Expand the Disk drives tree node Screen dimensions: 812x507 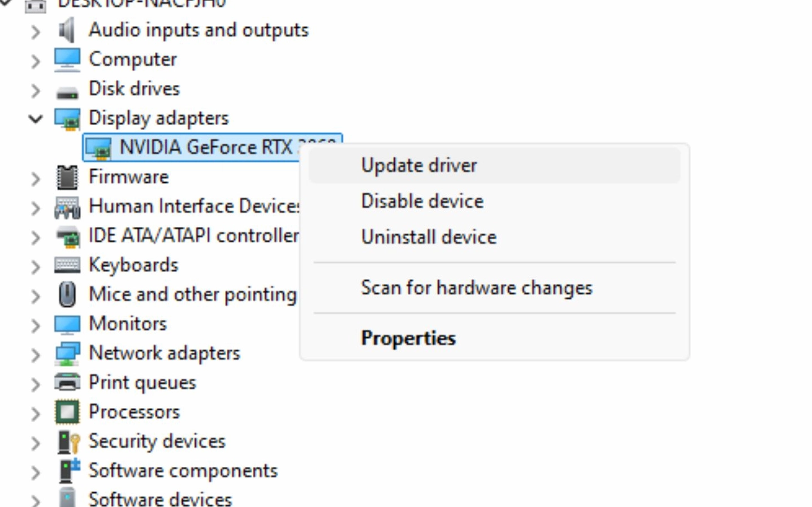click(x=35, y=88)
